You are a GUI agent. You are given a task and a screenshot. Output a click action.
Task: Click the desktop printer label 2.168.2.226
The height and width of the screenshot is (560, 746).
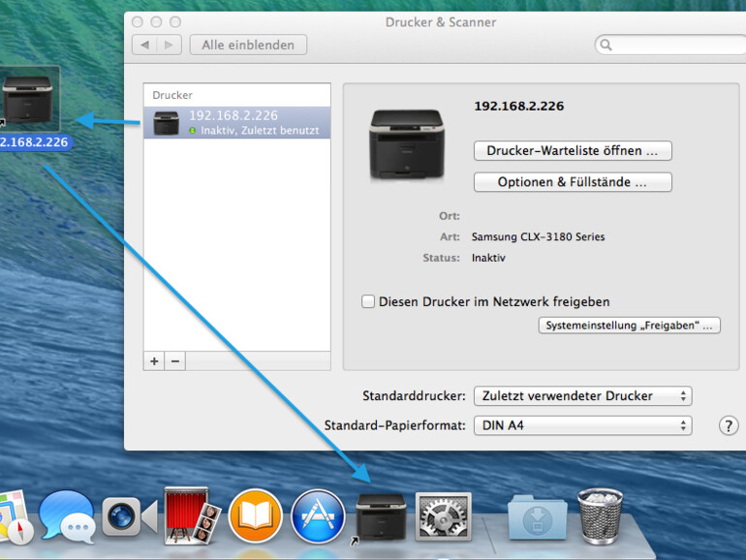(34, 142)
